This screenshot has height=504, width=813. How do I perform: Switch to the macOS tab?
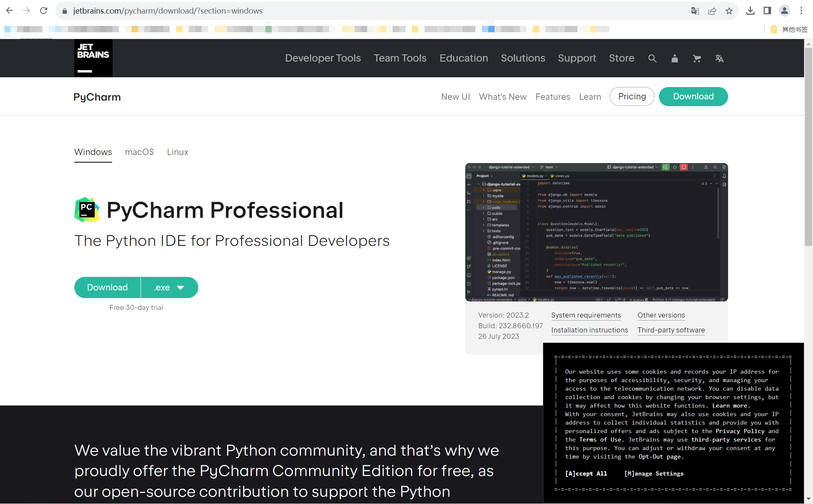click(x=139, y=152)
